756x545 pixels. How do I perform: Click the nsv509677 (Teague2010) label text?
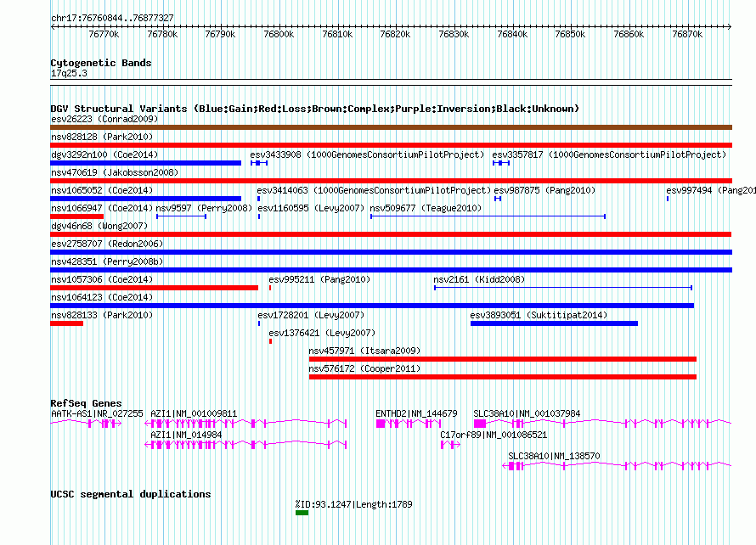pyautogui.click(x=426, y=208)
